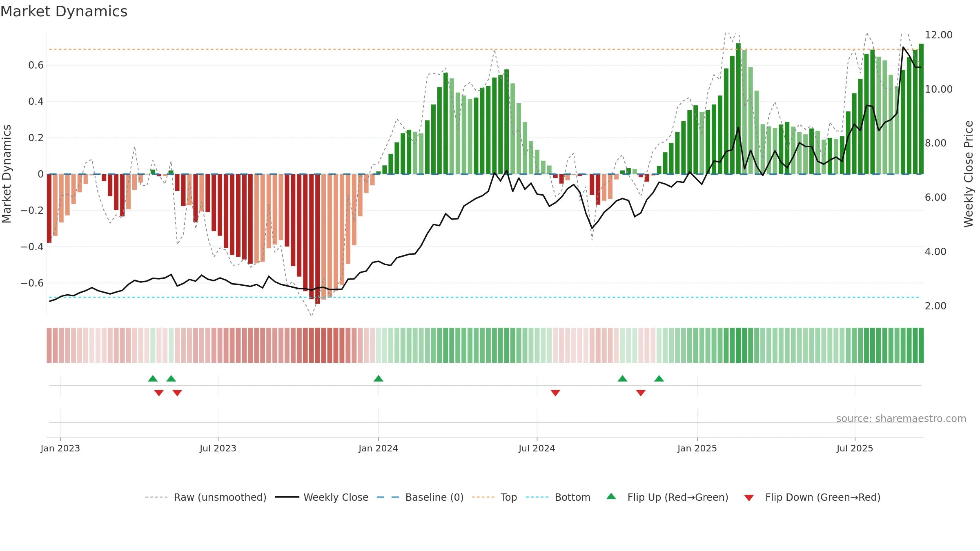Screen dimensions: 980x551
Task: Click the Weekly Close Price axis title
Action: pos(969,174)
